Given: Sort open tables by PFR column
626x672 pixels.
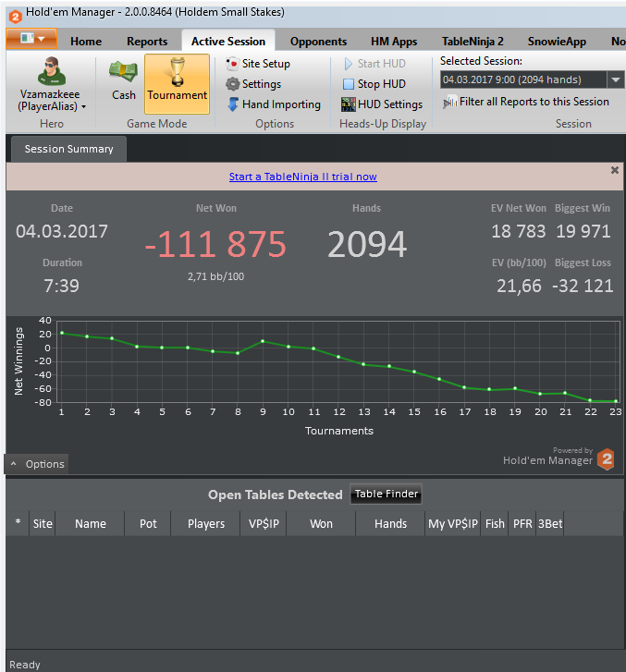Looking at the screenshot, I should [522, 523].
